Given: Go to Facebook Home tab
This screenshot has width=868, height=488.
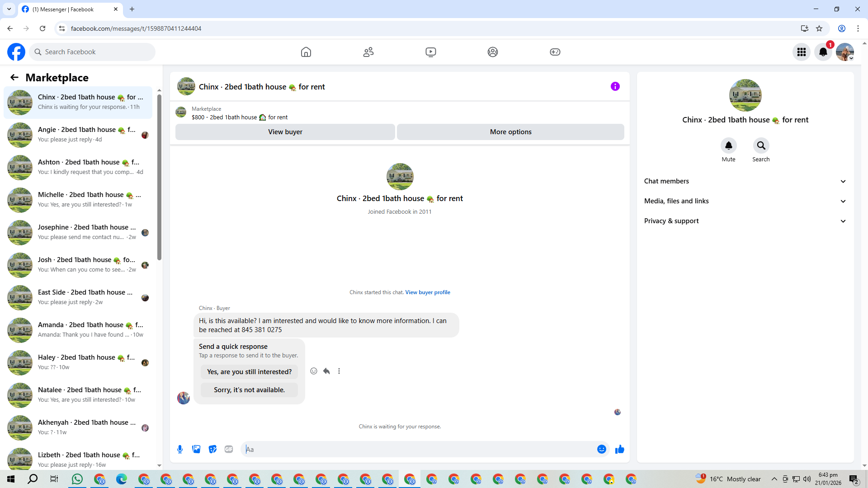Looking at the screenshot, I should (x=306, y=52).
